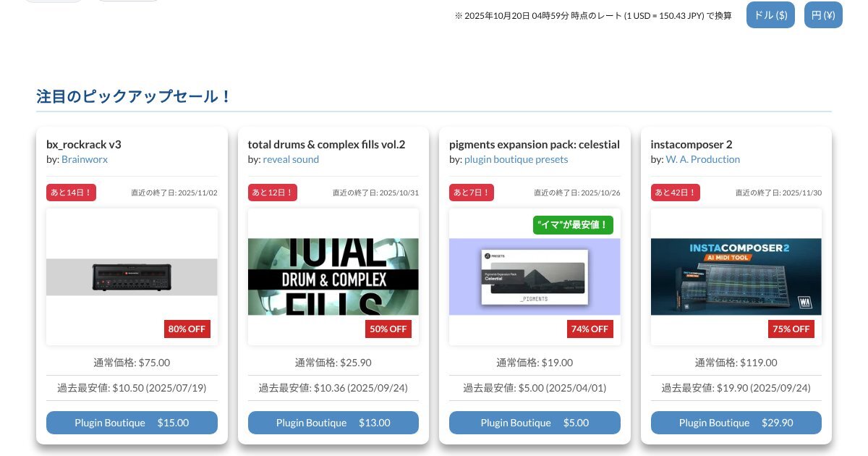Click 通常価格: $119.00 text
Viewport: 868px width, 456px height.
coord(736,363)
